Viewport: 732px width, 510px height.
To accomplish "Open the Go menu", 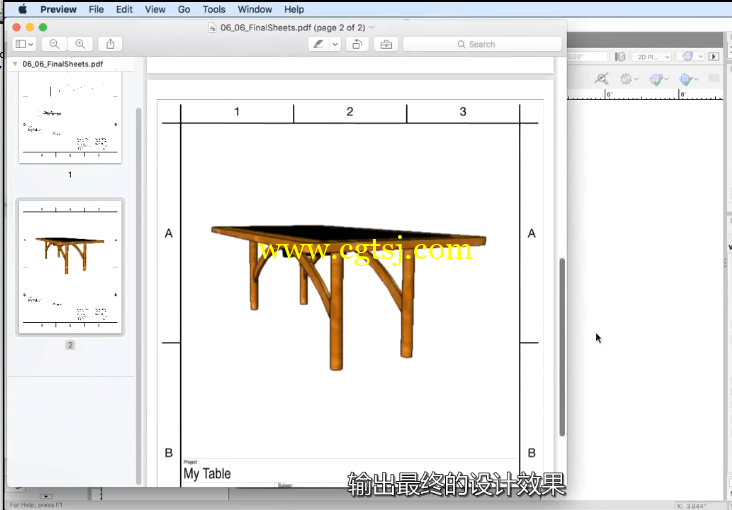I will (184, 9).
